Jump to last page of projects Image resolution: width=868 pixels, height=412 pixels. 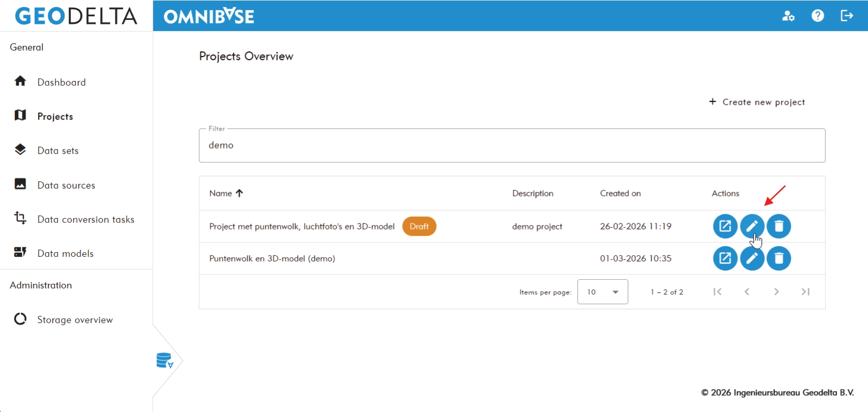pos(805,292)
